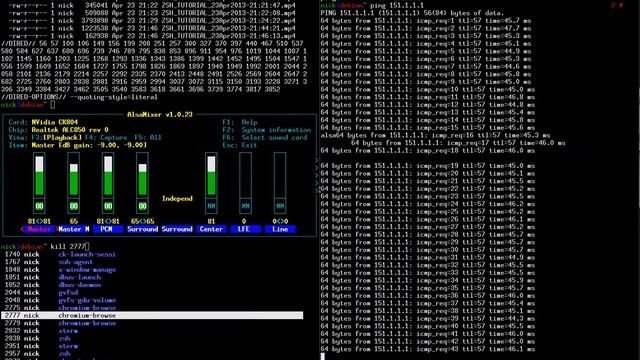Screen dimensions: 640x360
Task: Click the Master volume bar in AlsaMixer
Action: (39, 176)
